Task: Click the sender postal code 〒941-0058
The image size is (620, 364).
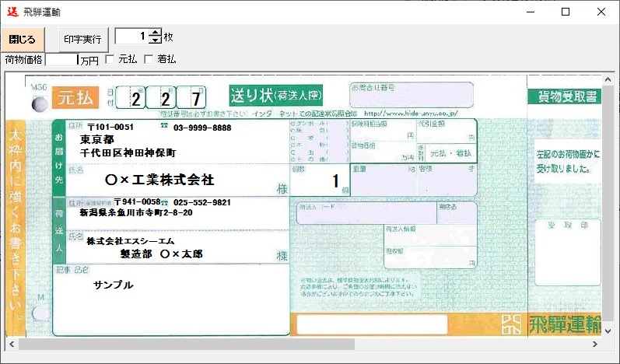Action: [x=137, y=201]
